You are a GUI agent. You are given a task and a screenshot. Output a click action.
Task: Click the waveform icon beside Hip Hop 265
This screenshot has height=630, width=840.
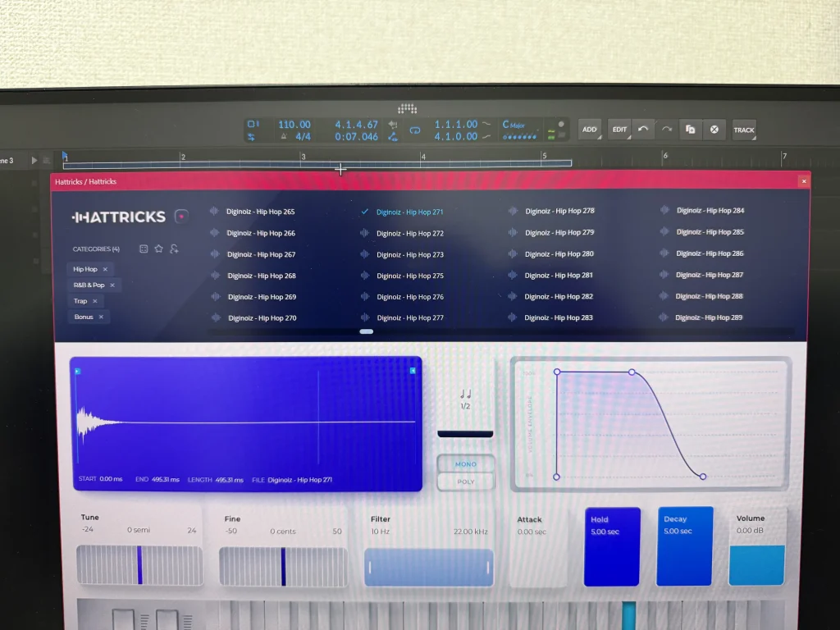point(215,212)
